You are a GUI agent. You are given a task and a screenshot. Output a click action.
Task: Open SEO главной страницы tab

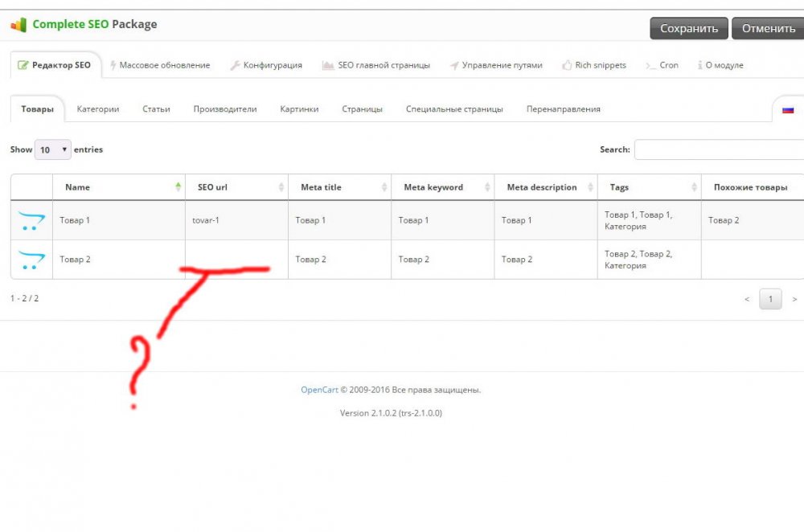376,65
